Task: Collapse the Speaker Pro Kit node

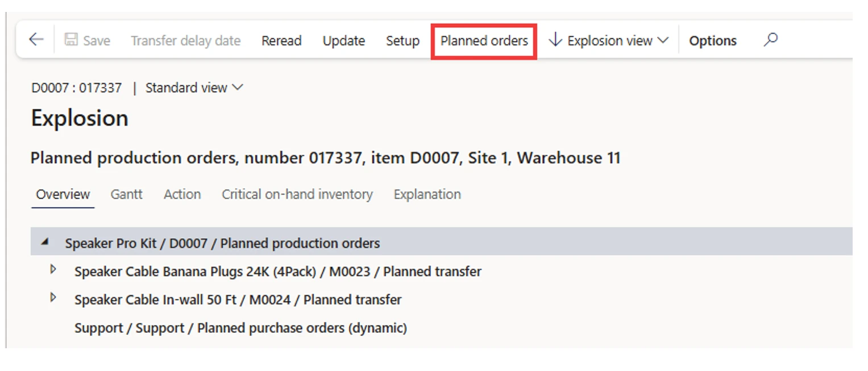Action: click(45, 242)
